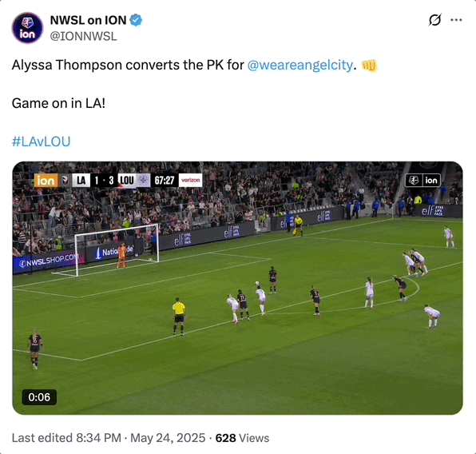
Task: Click the NWSL ion watermark in the video
Action: coord(422,181)
